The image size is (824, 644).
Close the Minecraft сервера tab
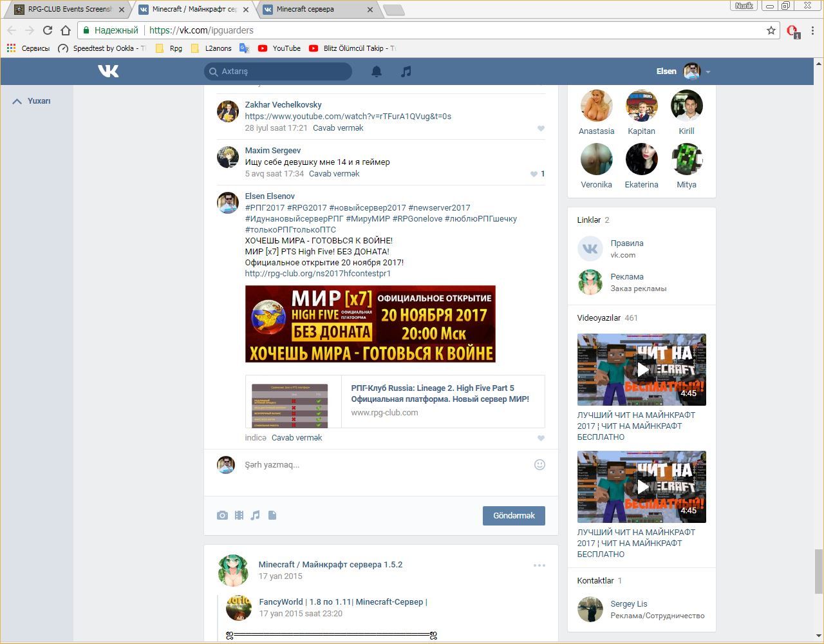coord(370,10)
